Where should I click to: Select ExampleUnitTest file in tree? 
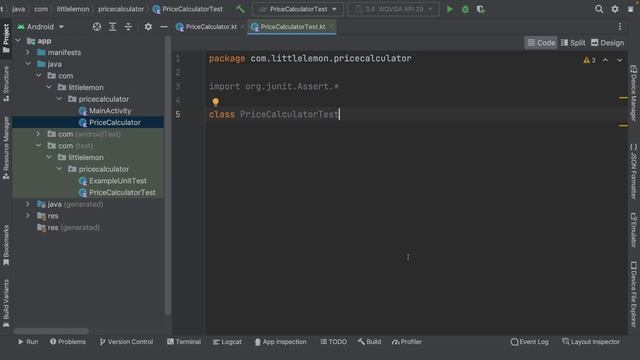click(113, 181)
